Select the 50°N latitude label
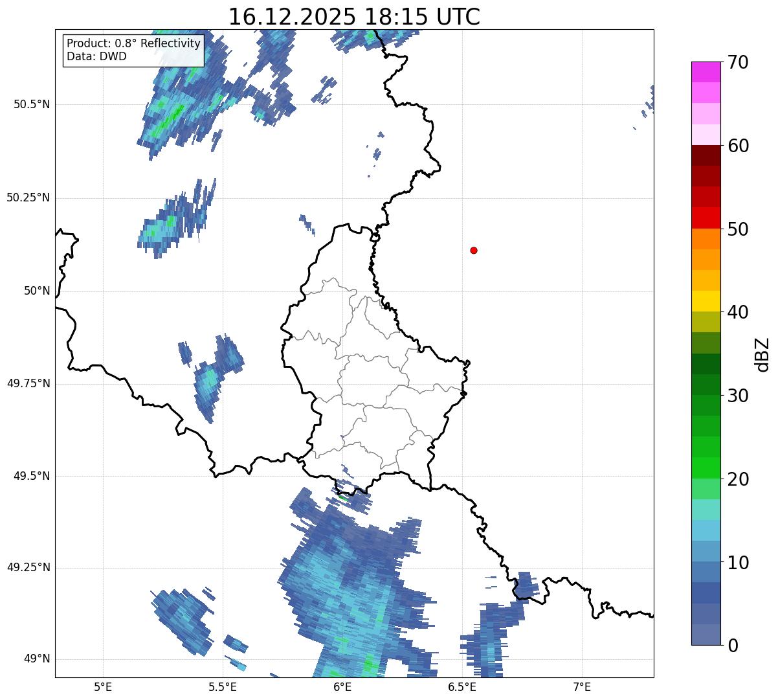778x700 pixels. pos(37,291)
